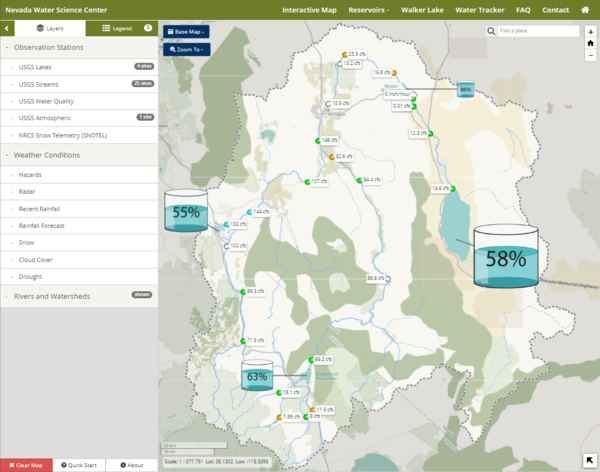This screenshot has height=472, width=600.
Task: Open the Contact page
Action: pyautogui.click(x=555, y=10)
